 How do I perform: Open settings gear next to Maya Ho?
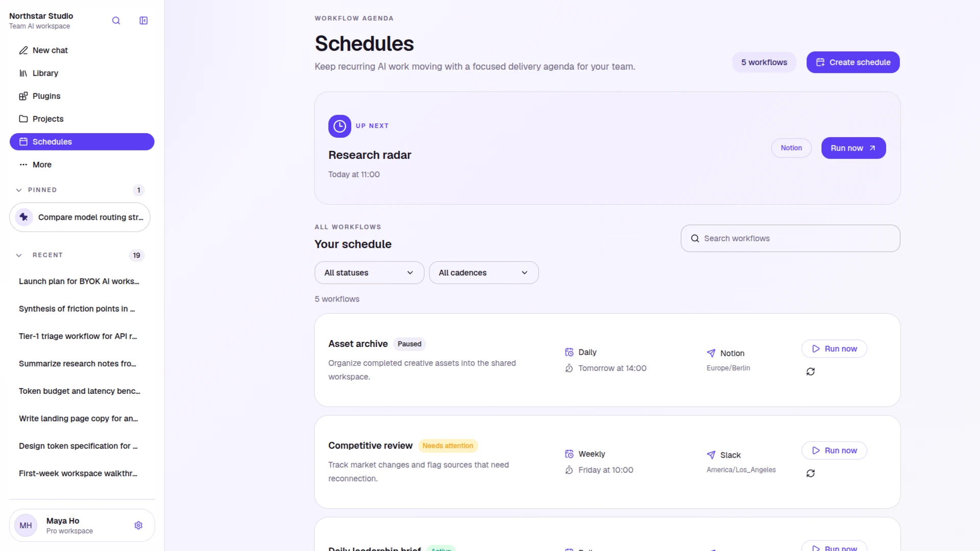(138, 525)
